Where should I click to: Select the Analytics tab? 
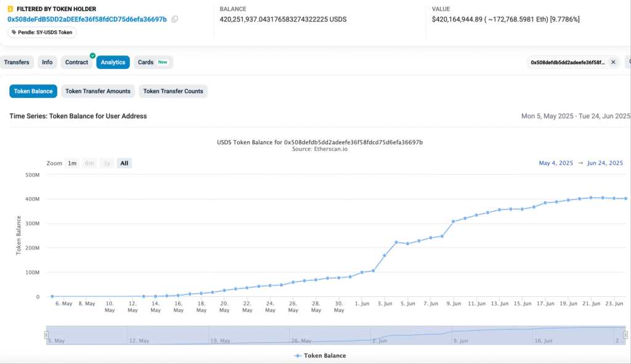coord(113,62)
